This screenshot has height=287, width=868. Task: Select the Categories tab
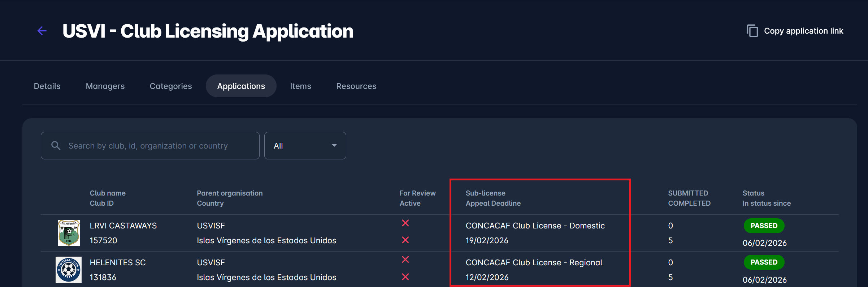tap(171, 86)
